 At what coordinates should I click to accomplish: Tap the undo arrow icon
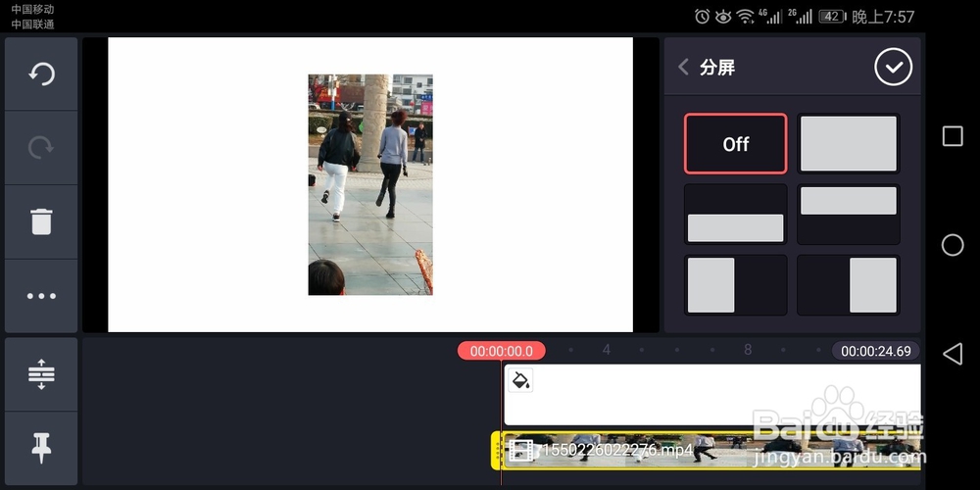tap(41, 74)
